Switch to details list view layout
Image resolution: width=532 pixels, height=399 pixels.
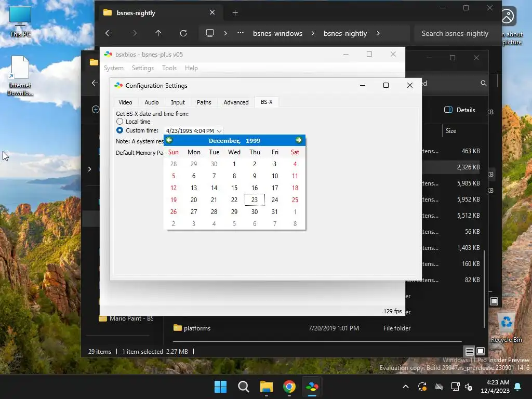click(x=469, y=352)
